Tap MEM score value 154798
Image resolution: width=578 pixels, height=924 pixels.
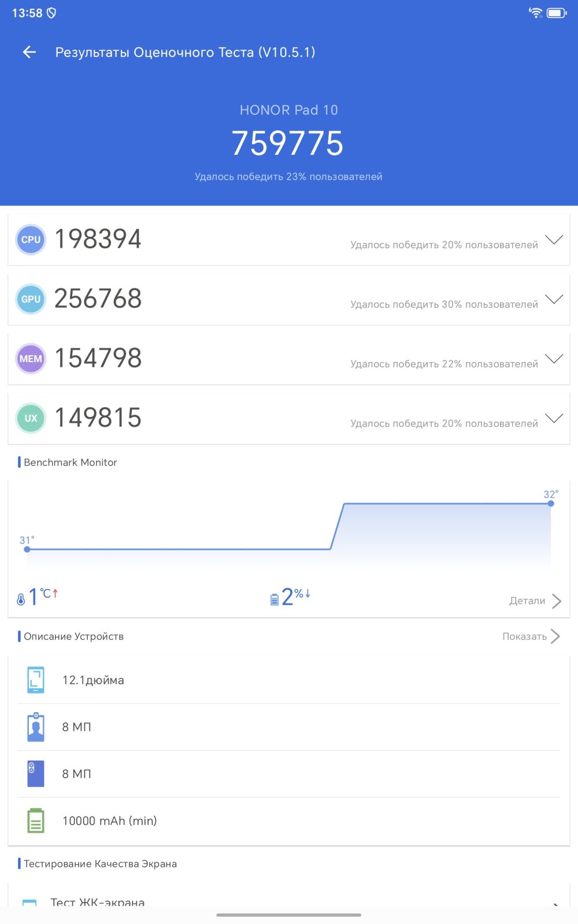[98, 358]
